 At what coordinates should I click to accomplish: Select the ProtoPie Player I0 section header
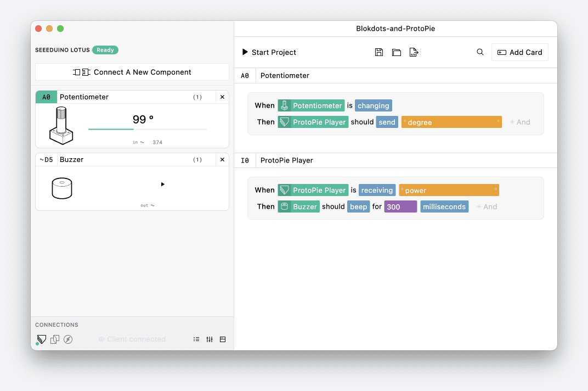click(395, 160)
